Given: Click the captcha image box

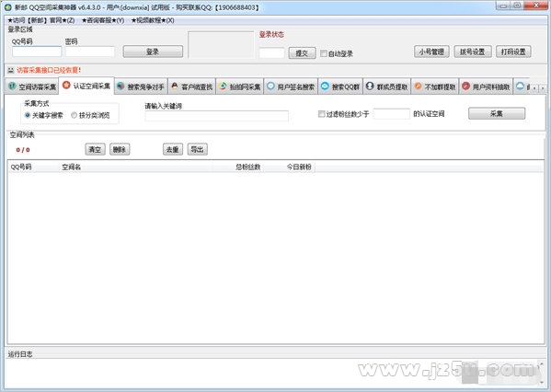Looking at the screenshot, I should 221,45.
